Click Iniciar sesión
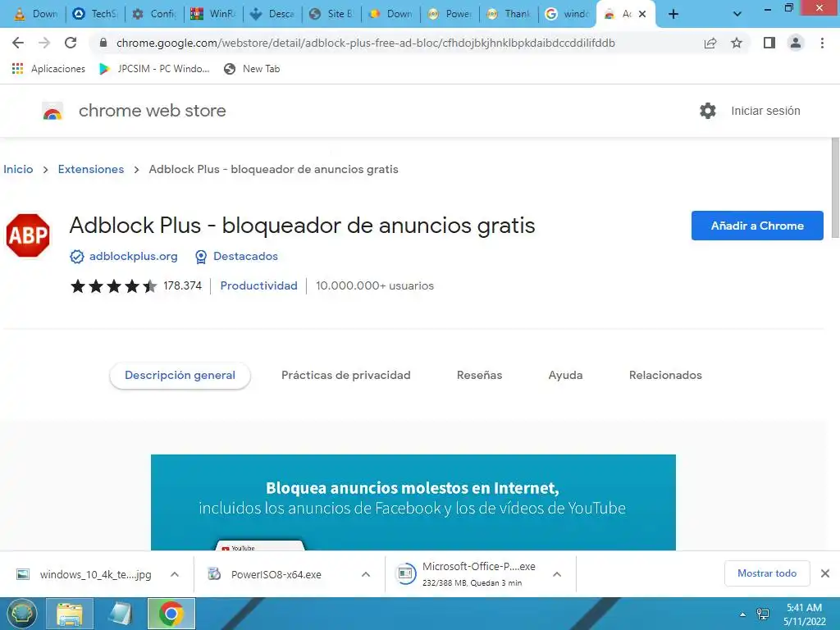 tap(765, 111)
